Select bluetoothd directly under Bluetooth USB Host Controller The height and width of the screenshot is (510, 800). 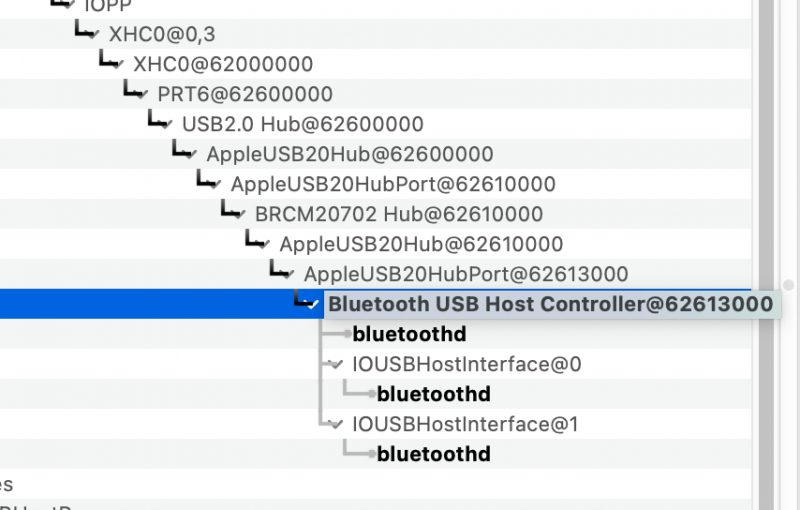click(x=409, y=334)
